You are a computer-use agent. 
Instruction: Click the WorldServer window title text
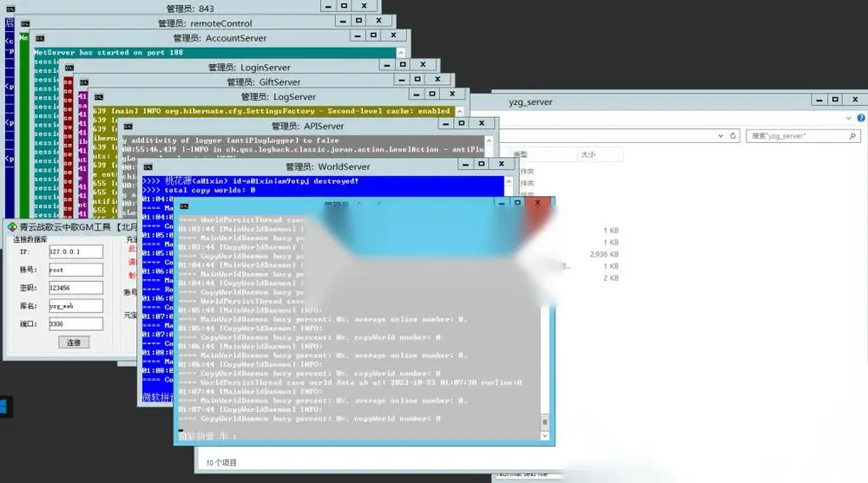point(328,166)
